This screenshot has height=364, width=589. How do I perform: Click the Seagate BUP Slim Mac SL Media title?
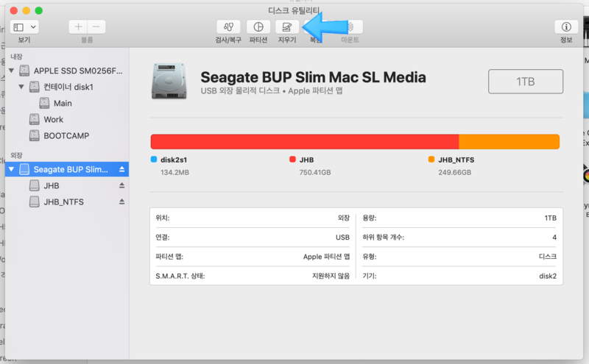(314, 77)
